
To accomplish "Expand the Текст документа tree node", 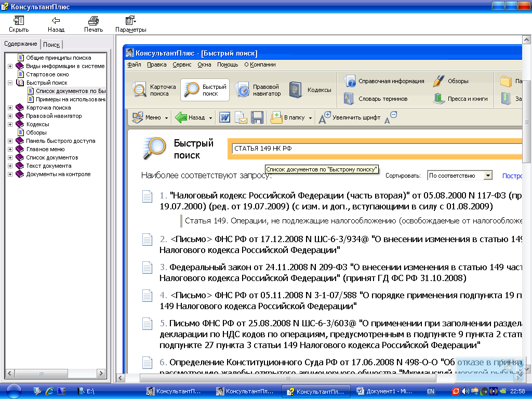I will tap(10, 166).
